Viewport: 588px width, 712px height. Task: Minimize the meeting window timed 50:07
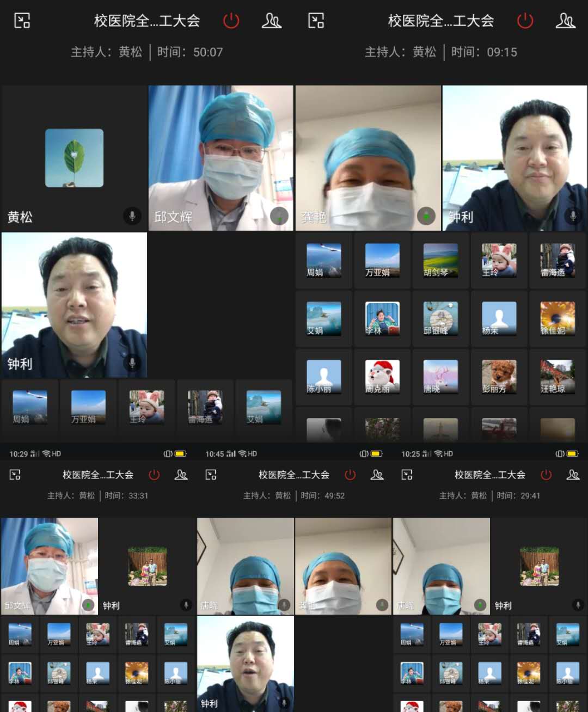pyautogui.click(x=22, y=21)
